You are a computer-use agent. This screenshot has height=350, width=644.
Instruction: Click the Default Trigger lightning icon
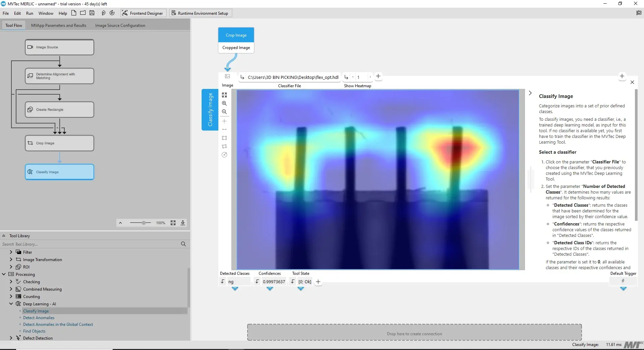point(623,281)
